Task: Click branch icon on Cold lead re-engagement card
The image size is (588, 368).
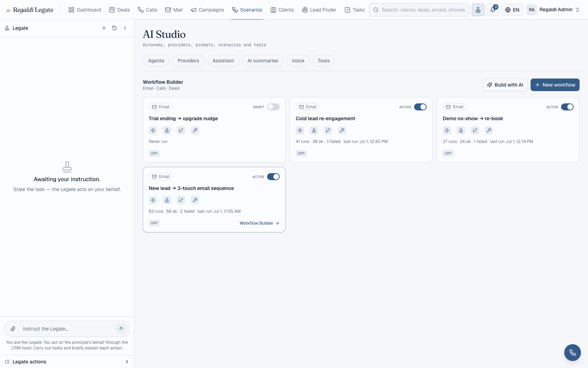Action: (x=328, y=130)
